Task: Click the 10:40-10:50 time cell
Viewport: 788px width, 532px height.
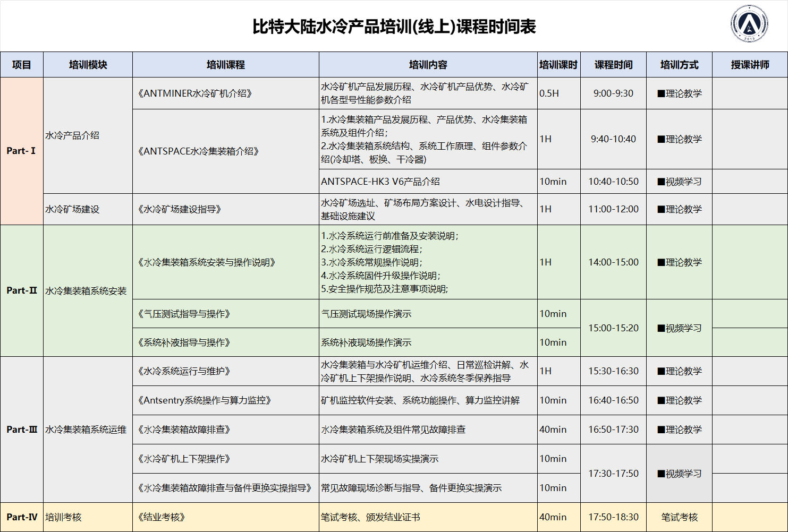Action: (614, 182)
